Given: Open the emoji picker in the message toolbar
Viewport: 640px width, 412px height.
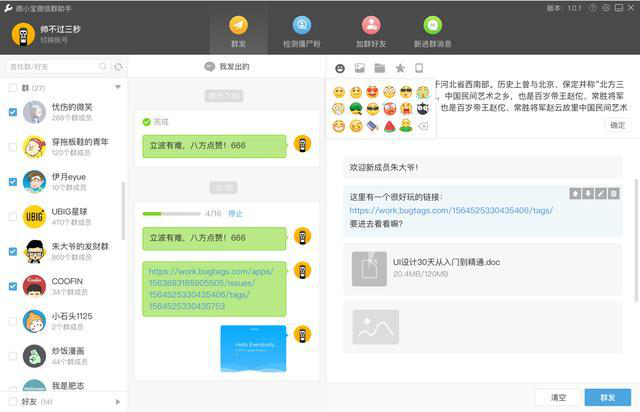Looking at the screenshot, I should tap(340, 68).
